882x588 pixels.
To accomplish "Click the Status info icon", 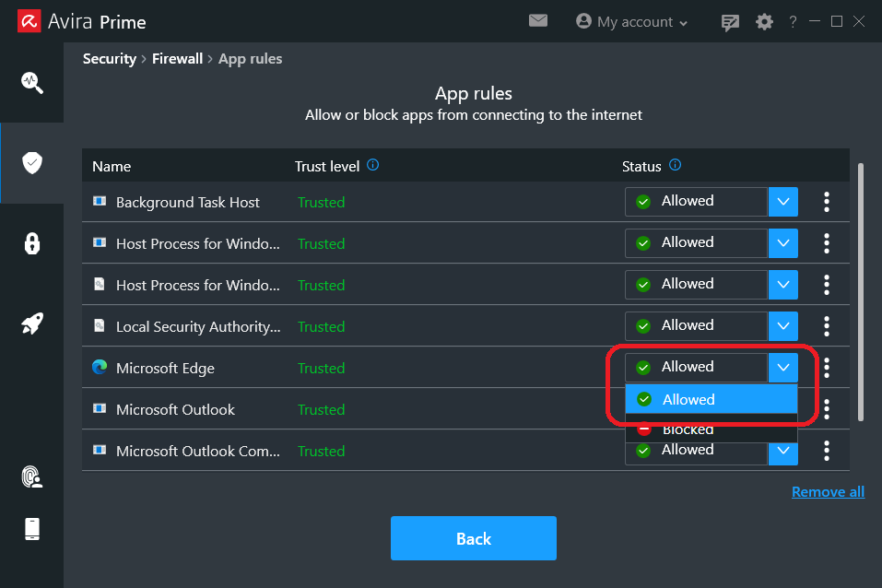I will tap(675, 165).
